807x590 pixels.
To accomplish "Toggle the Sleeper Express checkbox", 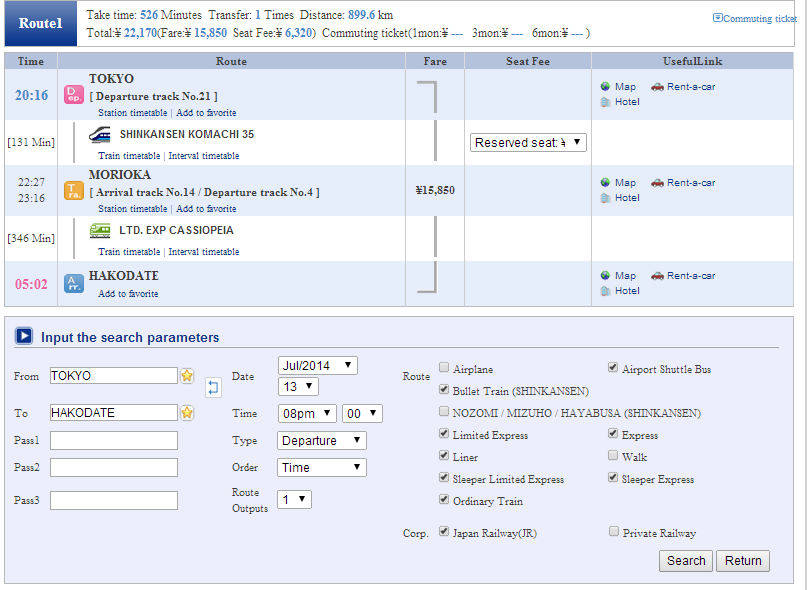I will 612,477.
